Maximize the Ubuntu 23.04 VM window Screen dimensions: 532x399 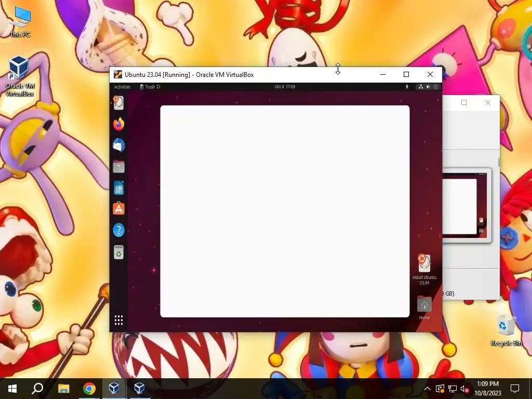click(x=406, y=75)
